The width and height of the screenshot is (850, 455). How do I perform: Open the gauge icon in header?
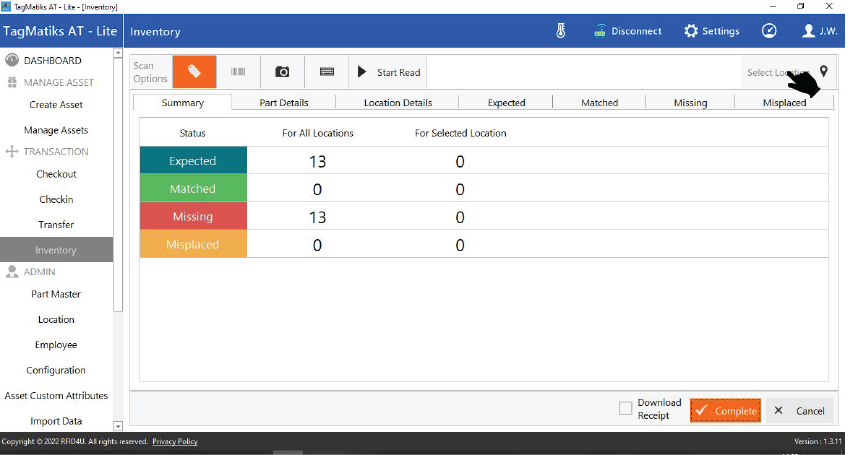point(768,31)
